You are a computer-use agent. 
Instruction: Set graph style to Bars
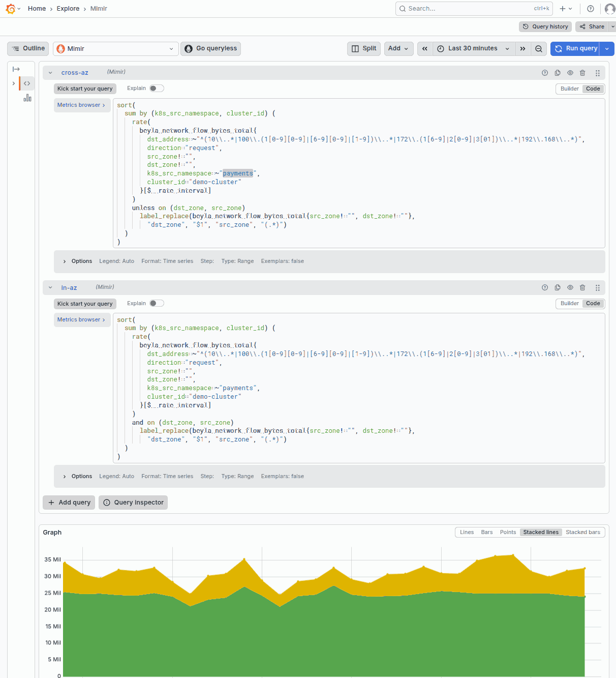coord(487,533)
